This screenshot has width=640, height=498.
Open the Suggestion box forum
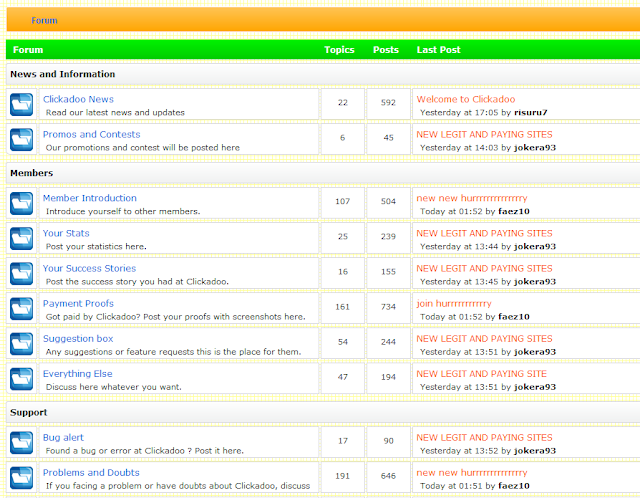pos(78,338)
